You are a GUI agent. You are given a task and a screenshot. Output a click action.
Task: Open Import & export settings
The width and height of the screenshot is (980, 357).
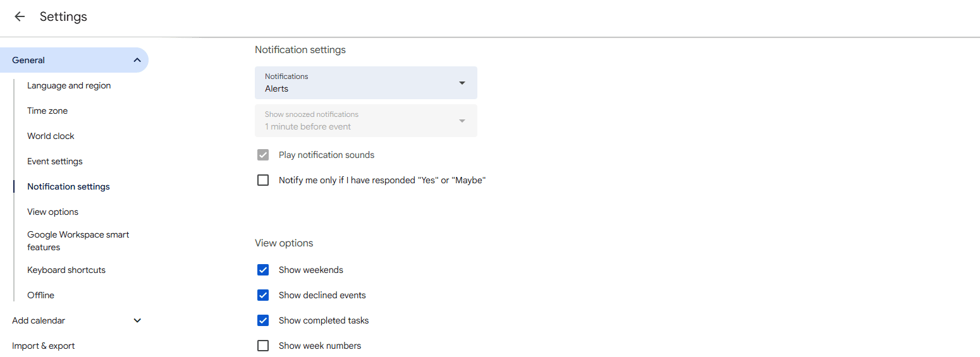43,346
